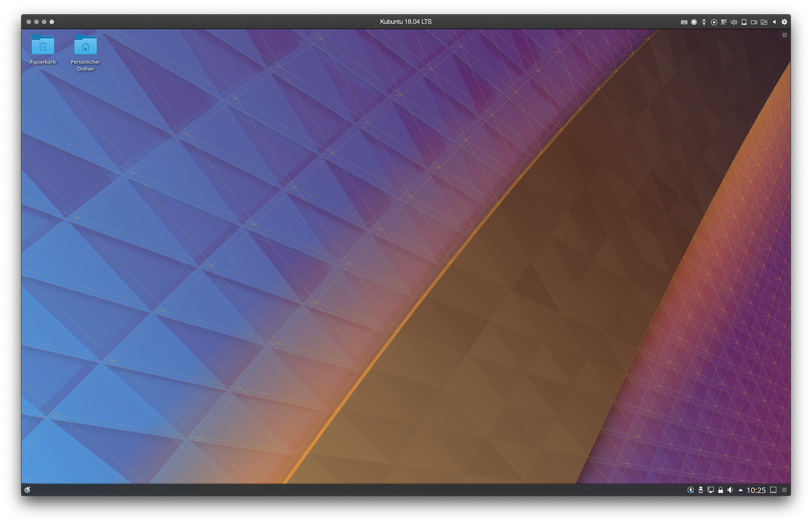Open VM configuration gear settings

784,22
